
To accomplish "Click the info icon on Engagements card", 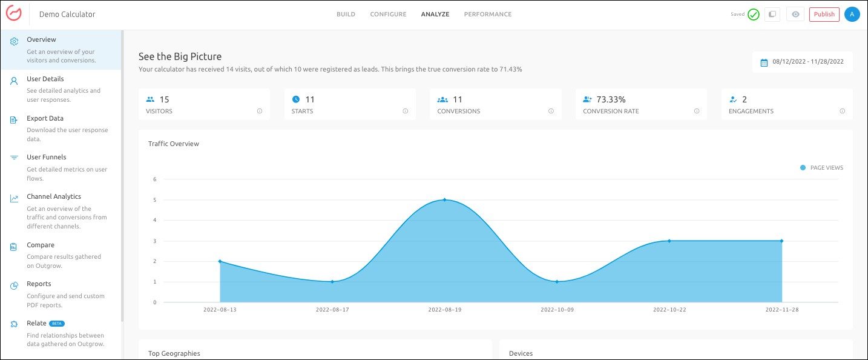I will pos(843,111).
